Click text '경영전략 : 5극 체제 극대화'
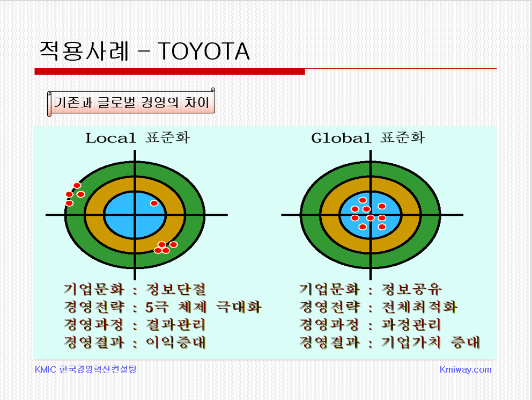 tap(162, 307)
